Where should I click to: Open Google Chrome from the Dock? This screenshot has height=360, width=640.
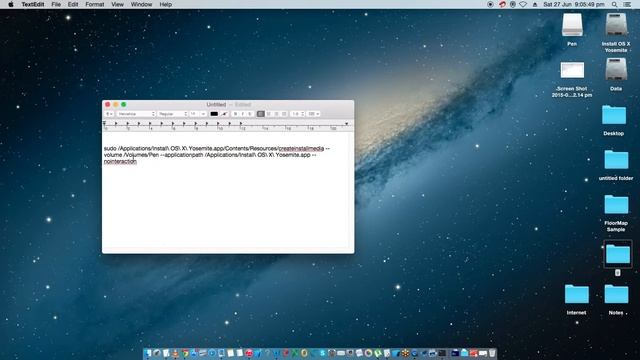185,353
